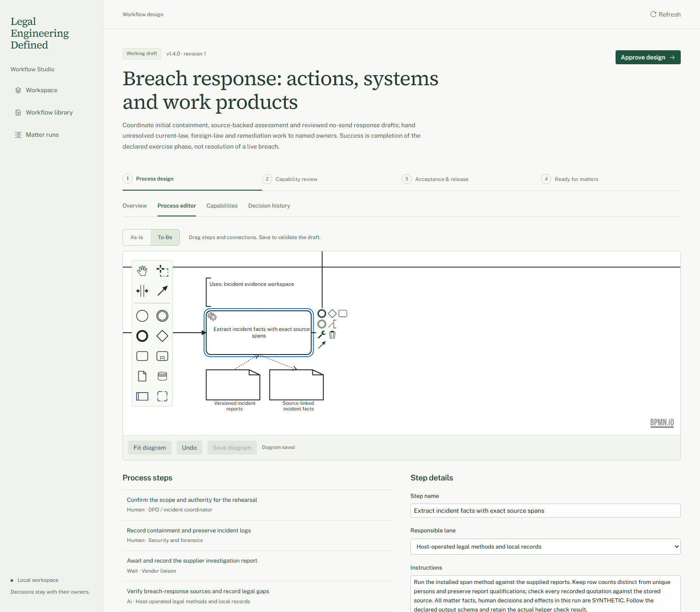Activate the hand tool in BPMN palette

(x=142, y=271)
